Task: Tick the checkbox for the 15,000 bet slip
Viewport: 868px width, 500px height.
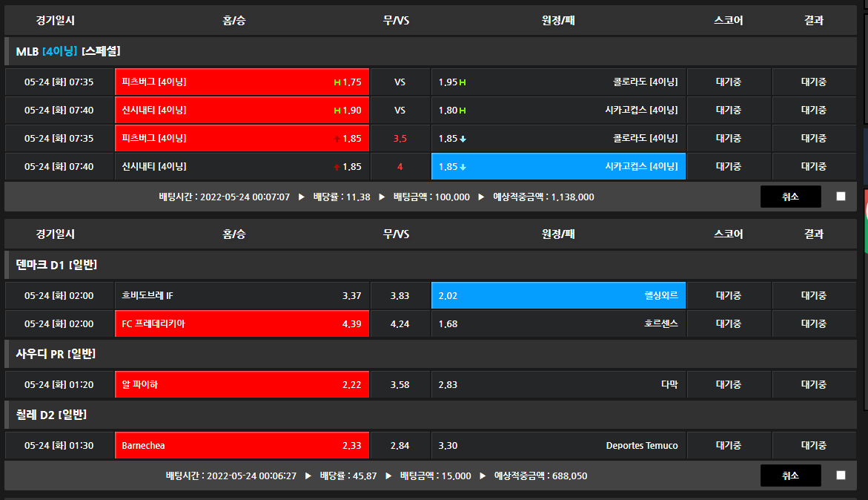Action: [841, 476]
